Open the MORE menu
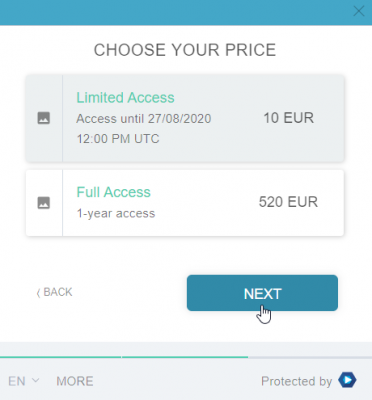The image size is (372, 400). click(75, 381)
